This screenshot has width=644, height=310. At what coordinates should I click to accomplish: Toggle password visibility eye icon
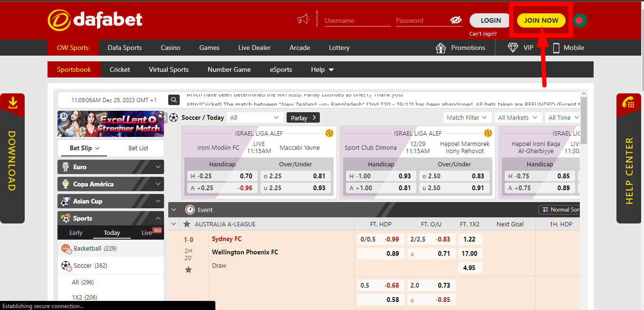[456, 20]
